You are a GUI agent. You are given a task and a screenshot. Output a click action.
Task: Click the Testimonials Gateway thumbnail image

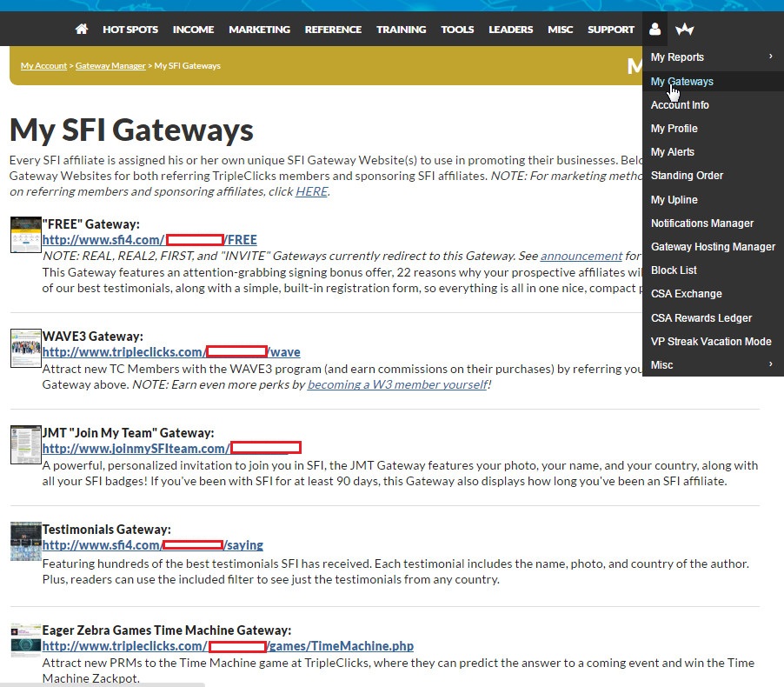(x=26, y=541)
